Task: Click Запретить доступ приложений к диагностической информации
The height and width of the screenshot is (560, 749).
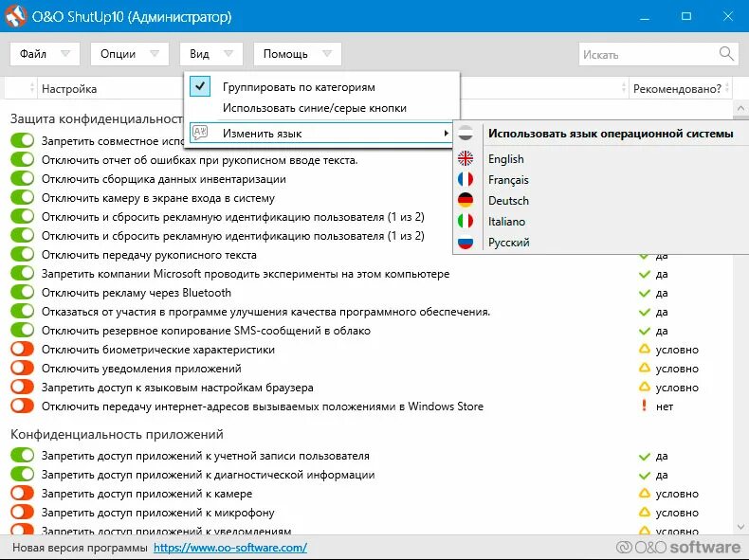Action: (209, 475)
